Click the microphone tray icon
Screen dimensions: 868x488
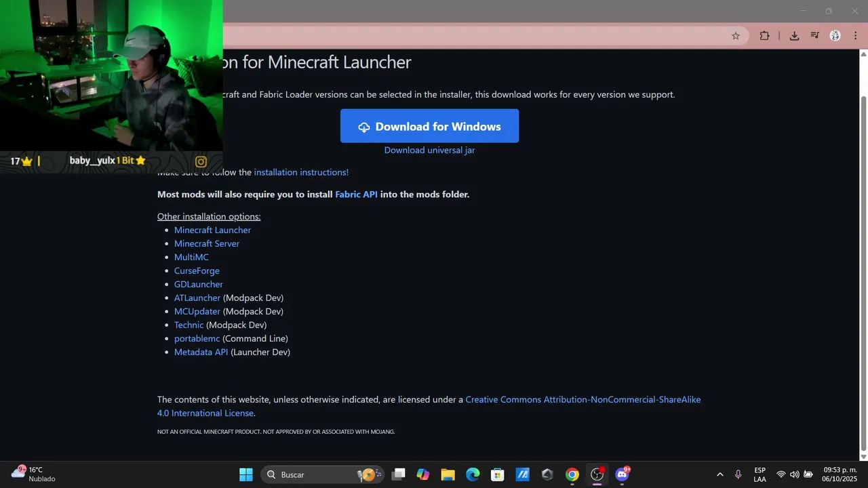point(738,474)
